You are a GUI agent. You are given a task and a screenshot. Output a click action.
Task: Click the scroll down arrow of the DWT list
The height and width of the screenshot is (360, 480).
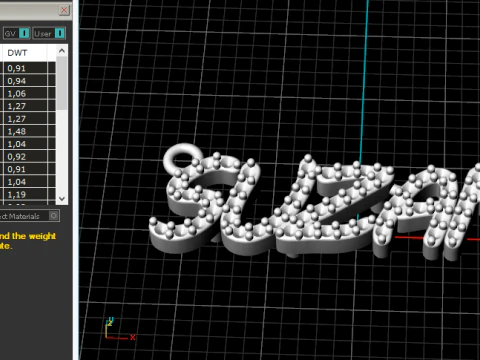coord(62,198)
